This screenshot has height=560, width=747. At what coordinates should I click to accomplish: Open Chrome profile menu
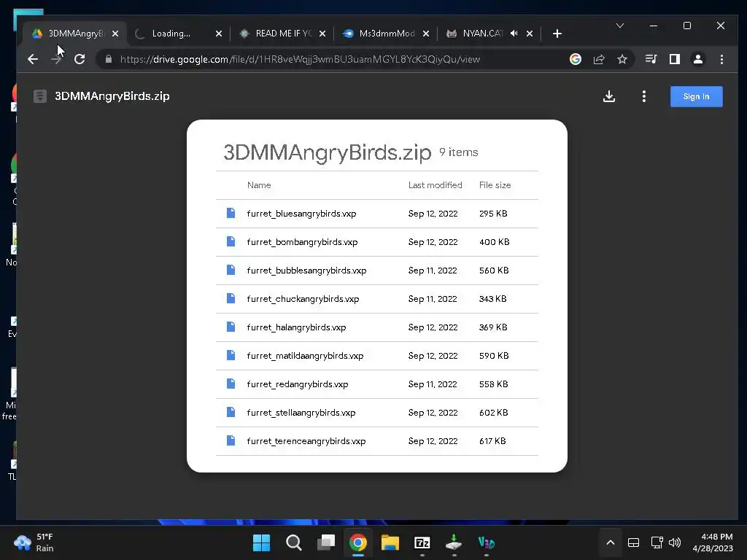click(697, 59)
